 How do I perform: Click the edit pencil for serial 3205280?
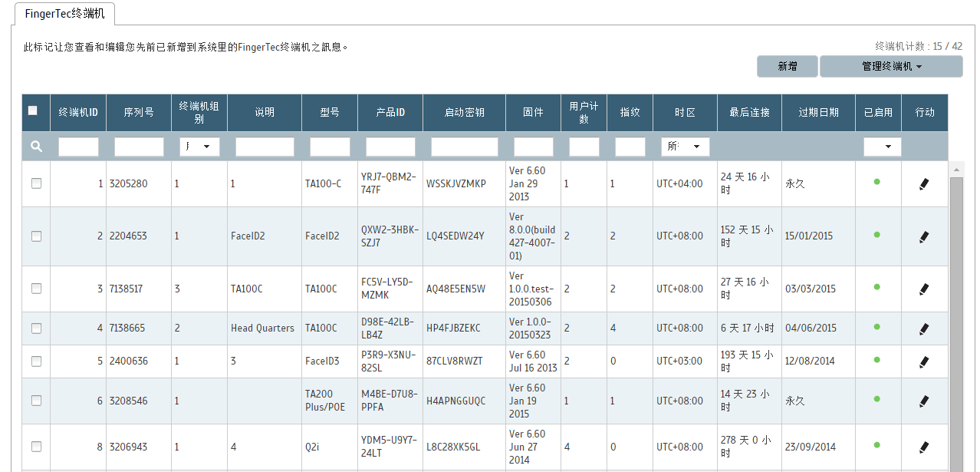(924, 184)
